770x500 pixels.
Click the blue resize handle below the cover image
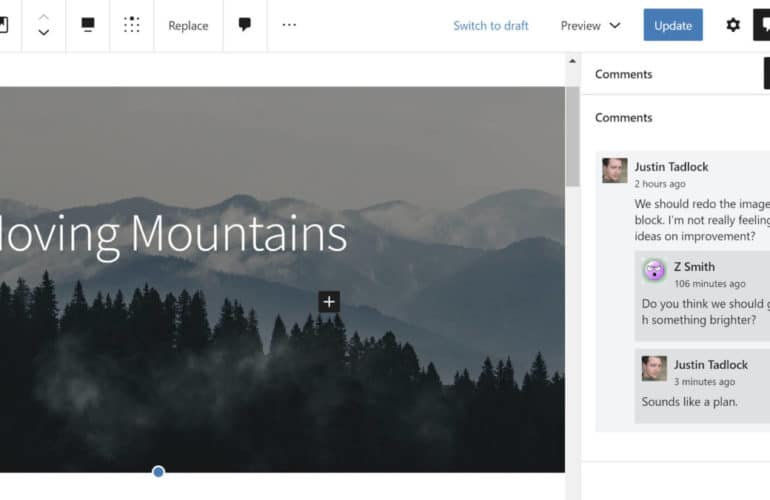pyautogui.click(x=158, y=472)
